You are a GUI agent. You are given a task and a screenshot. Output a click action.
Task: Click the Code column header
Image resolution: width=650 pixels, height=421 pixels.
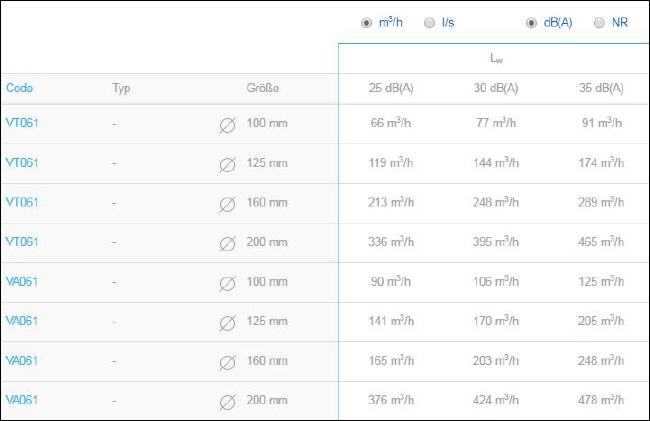(x=19, y=88)
